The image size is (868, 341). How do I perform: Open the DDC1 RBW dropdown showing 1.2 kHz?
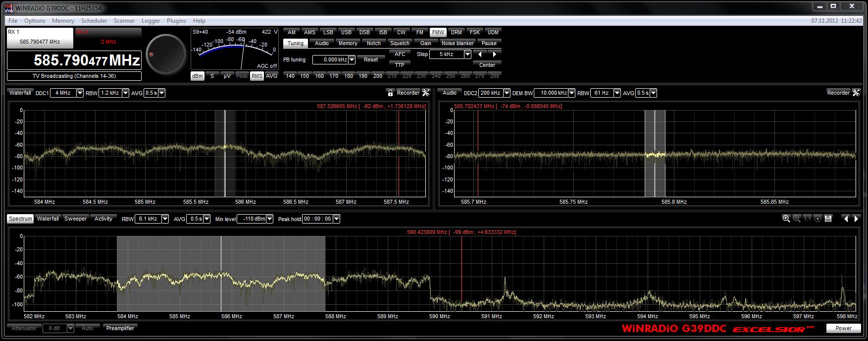pos(125,93)
